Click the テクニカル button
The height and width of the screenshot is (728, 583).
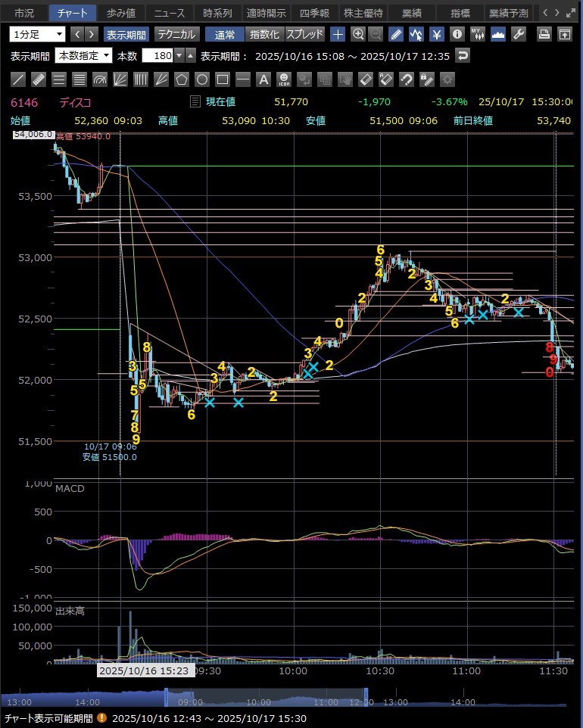pos(177,34)
